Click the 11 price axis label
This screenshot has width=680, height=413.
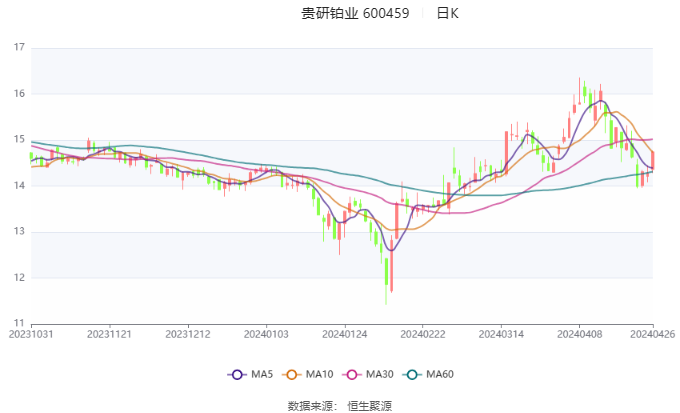coord(19,323)
